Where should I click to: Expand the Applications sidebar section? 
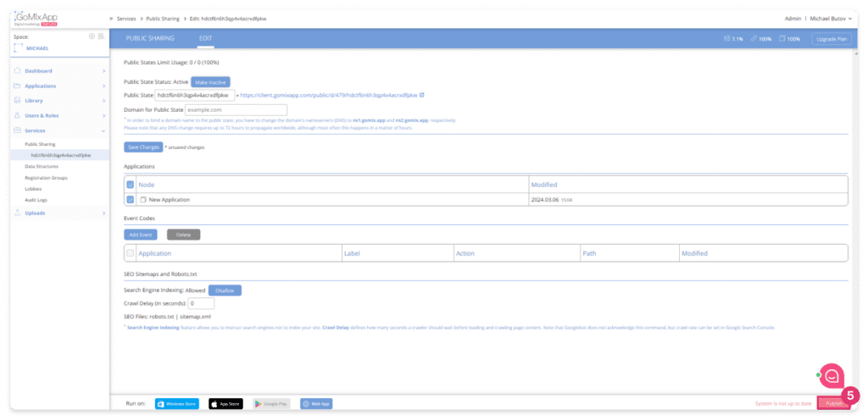103,86
